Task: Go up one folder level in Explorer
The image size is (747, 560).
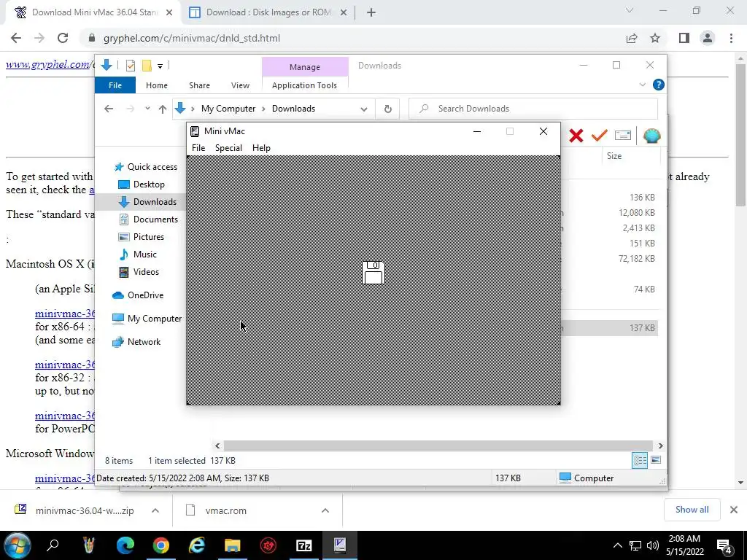Action: tap(163, 109)
